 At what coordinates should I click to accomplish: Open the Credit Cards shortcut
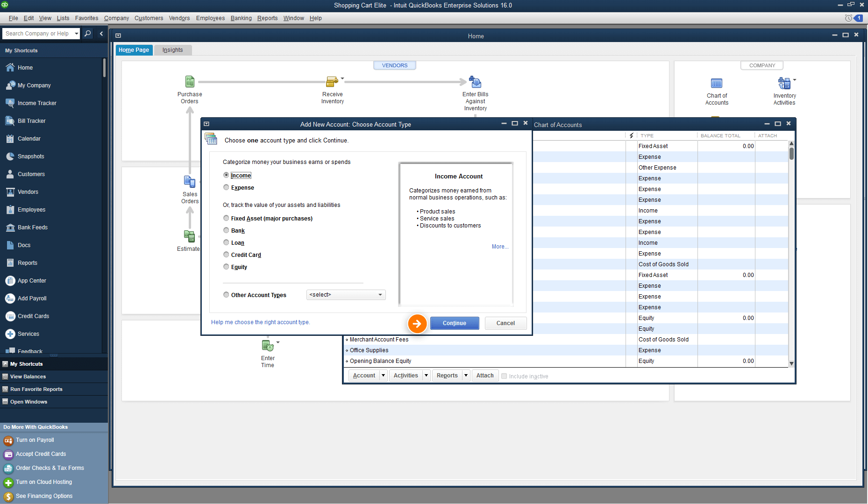(x=33, y=316)
